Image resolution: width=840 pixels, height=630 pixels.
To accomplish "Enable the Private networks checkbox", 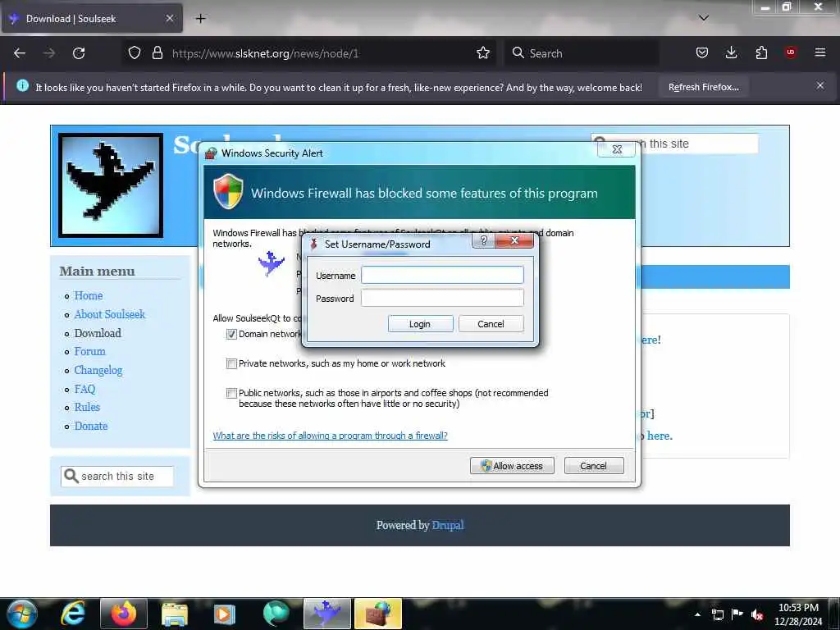I will click(231, 363).
